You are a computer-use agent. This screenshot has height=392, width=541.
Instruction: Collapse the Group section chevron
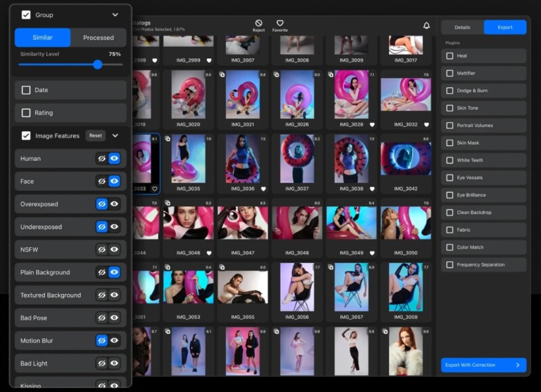[x=115, y=15]
